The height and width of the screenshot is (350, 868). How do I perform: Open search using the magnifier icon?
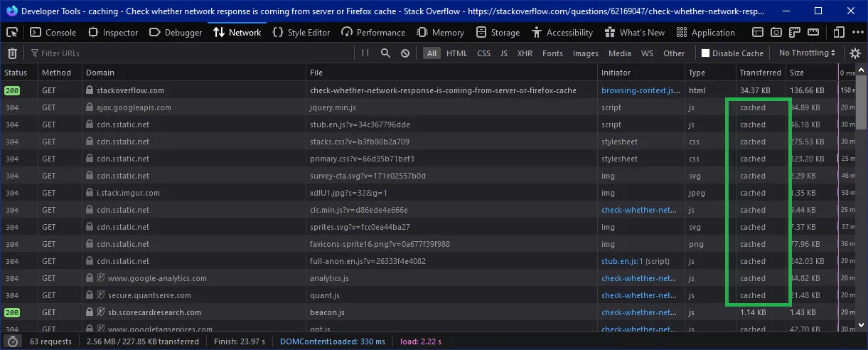tap(385, 53)
